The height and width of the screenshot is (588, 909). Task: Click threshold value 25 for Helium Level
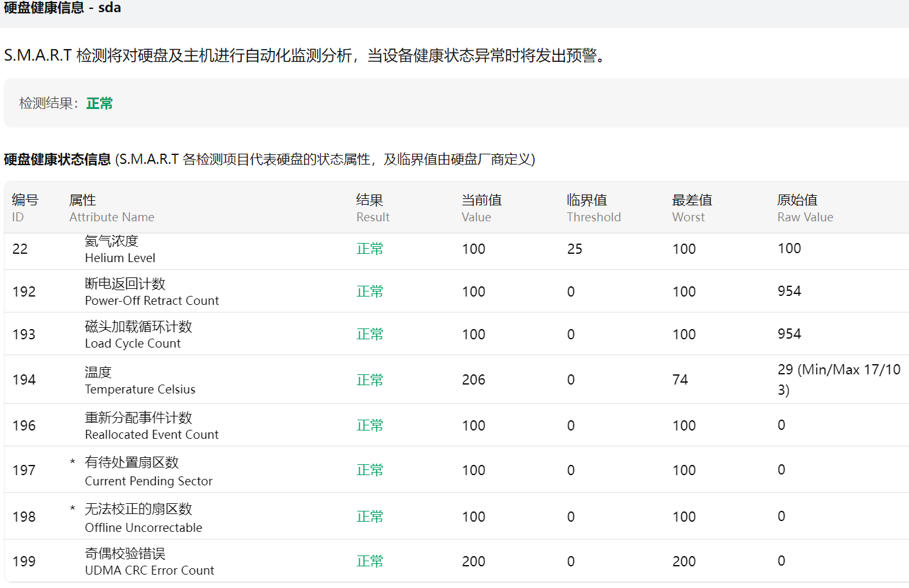[x=575, y=249]
